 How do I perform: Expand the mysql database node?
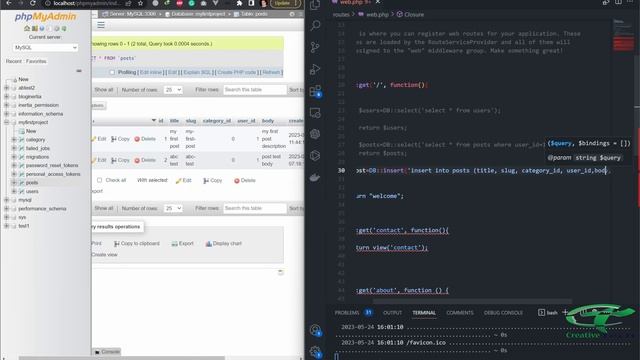pyautogui.click(x=7, y=200)
